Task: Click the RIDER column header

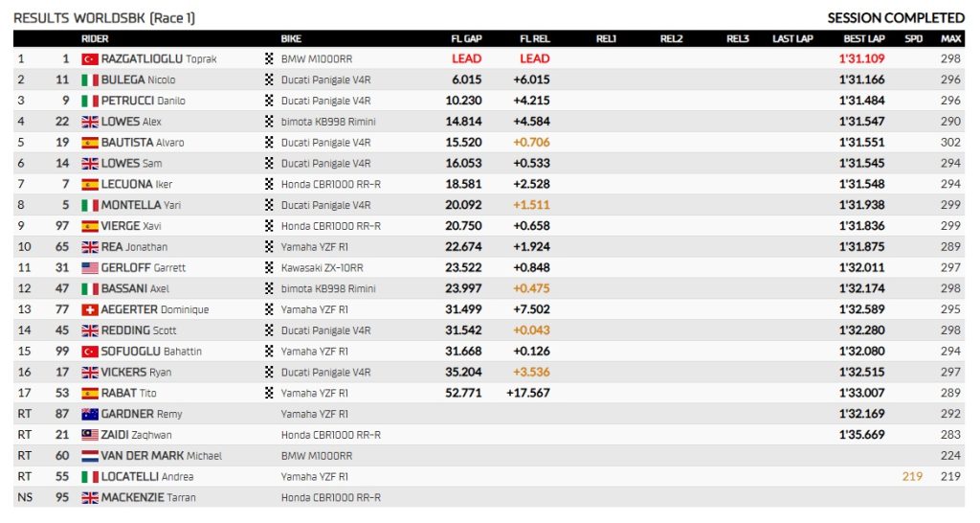Action: 95,39
